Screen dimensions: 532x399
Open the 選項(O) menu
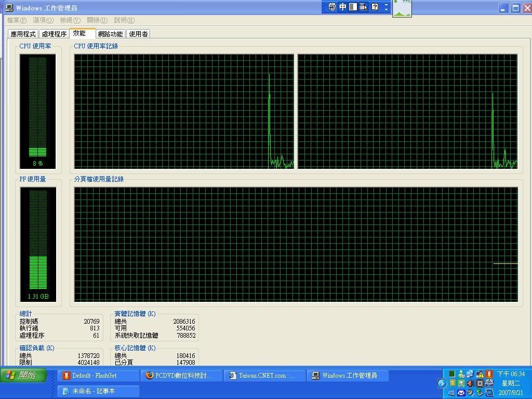pos(43,20)
